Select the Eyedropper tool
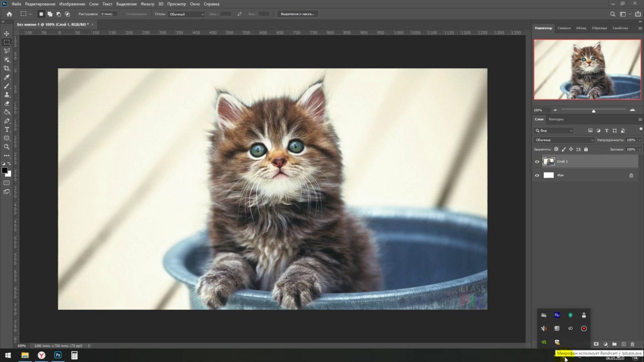 (x=7, y=77)
